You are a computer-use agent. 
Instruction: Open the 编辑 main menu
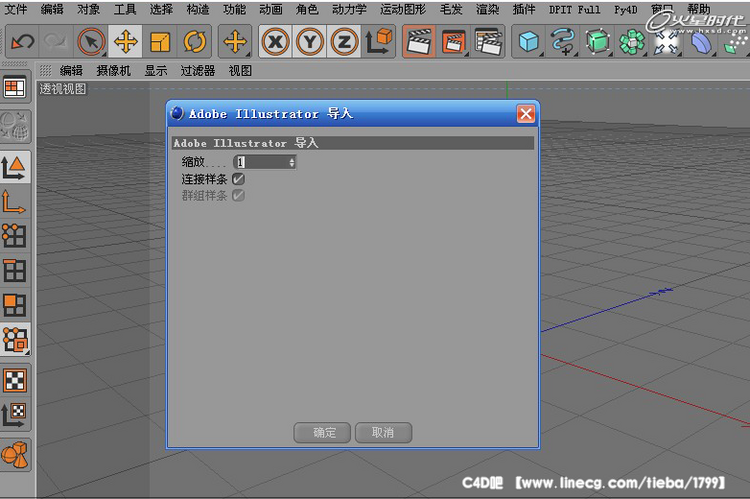coord(52,9)
